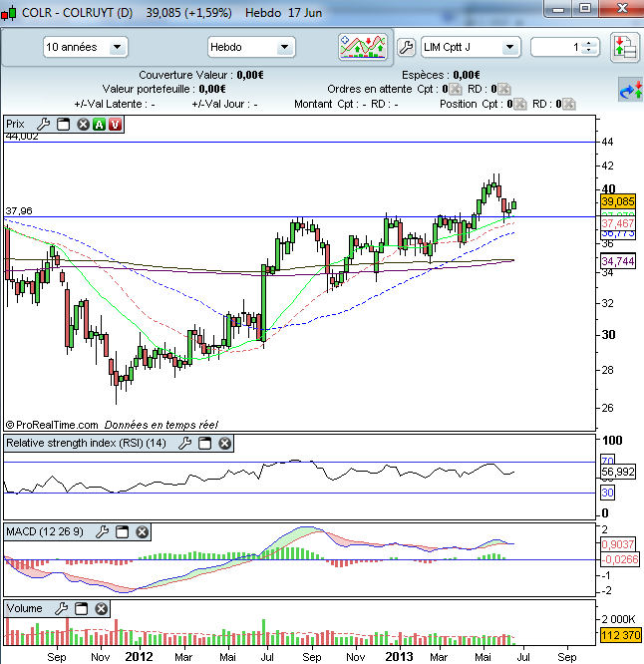Click the Valeur portefeuille 0,00€ text

coord(163,89)
